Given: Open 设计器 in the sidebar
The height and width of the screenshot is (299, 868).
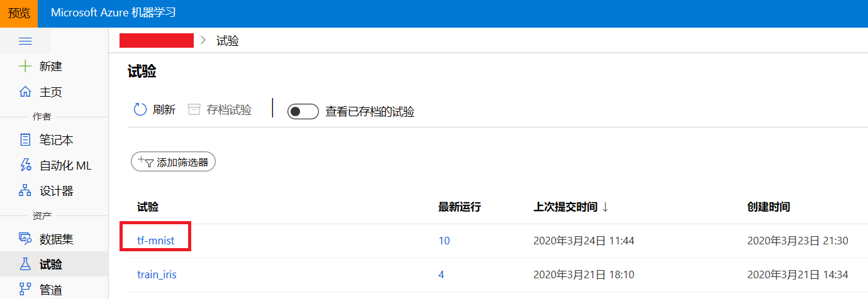Looking at the screenshot, I should pos(57,191).
